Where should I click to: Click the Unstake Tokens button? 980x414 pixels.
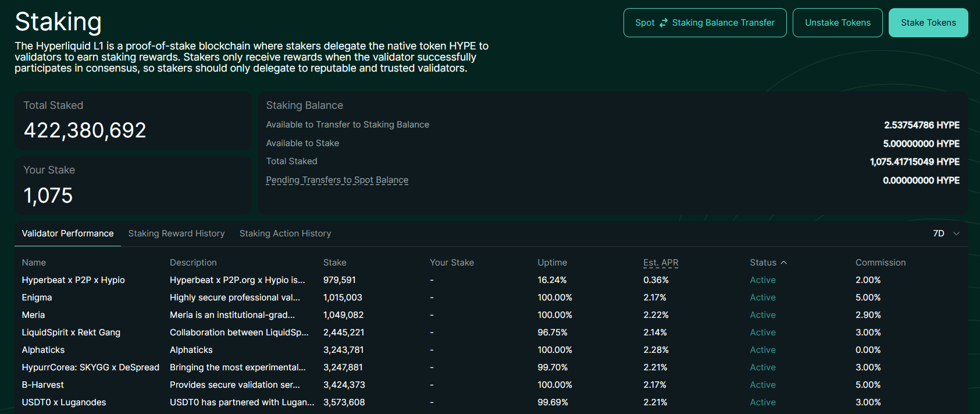click(x=838, y=23)
